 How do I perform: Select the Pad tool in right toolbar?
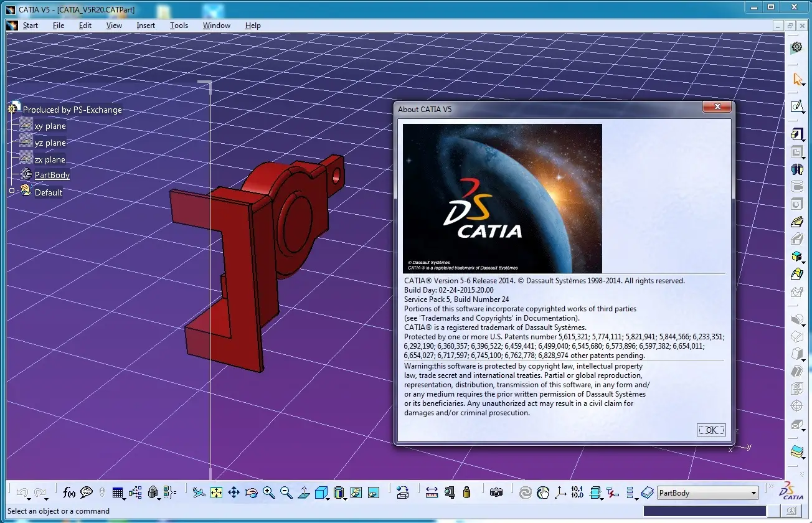(796, 134)
